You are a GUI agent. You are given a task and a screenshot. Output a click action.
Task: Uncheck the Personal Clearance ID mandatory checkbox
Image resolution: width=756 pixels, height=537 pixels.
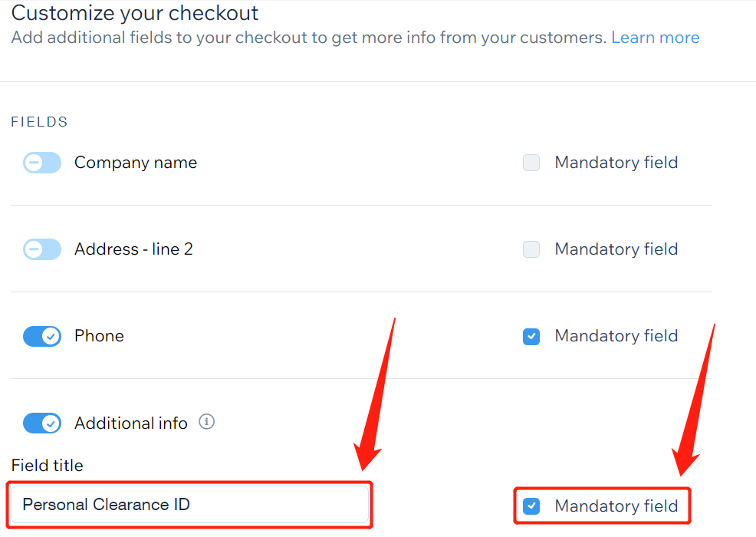(531, 506)
